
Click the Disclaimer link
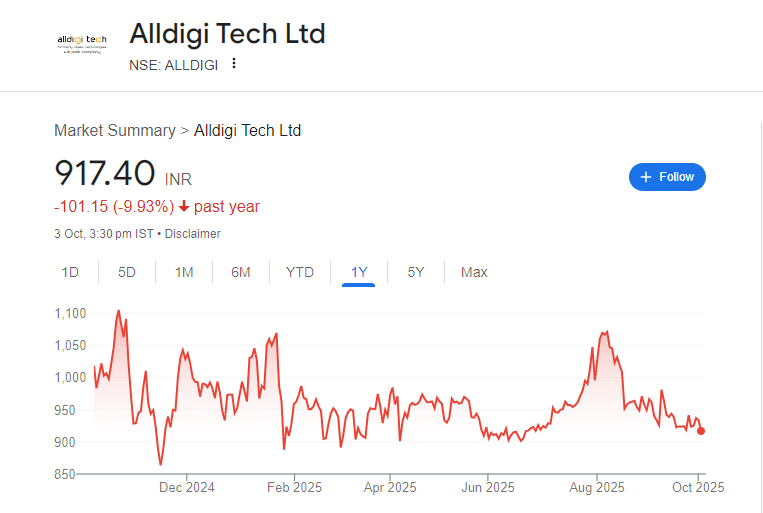(193, 234)
